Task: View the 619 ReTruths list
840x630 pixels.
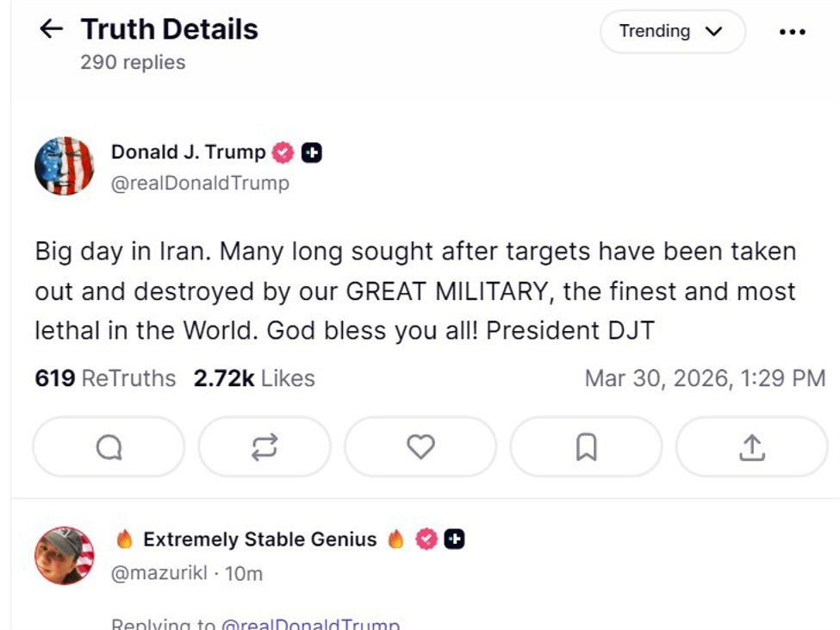Action: click(105, 378)
